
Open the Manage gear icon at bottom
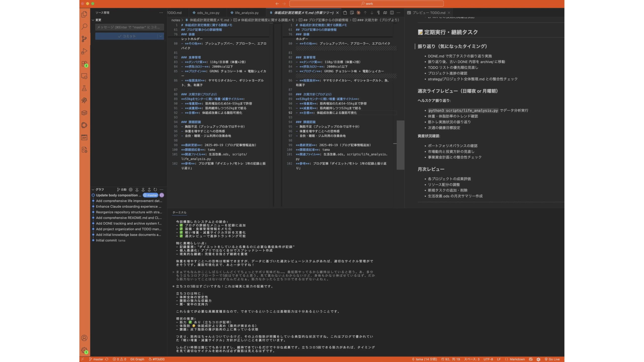click(x=84, y=350)
